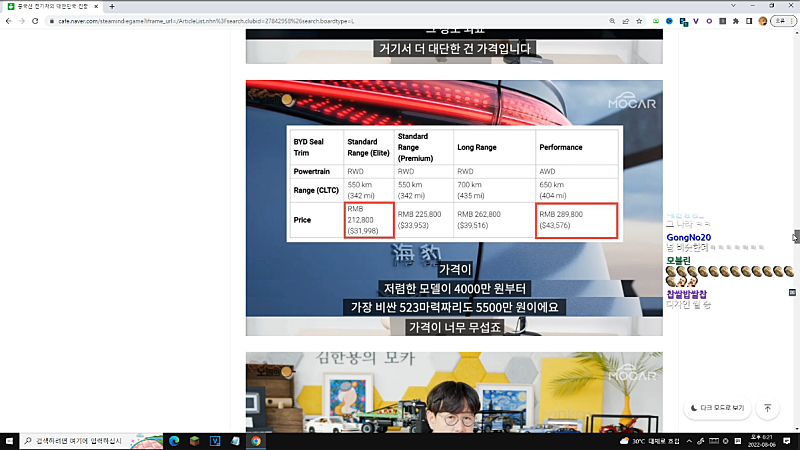Screen dimensions: 800x450
Task: Toggle the browser side panel
Action: [749, 21]
